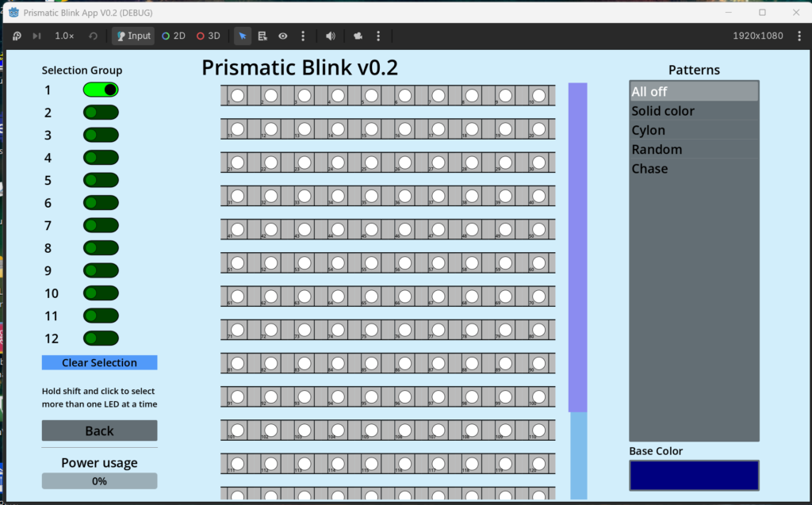Click the Clear Selection button
Image resolution: width=812 pixels, height=505 pixels.
click(99, 362)
